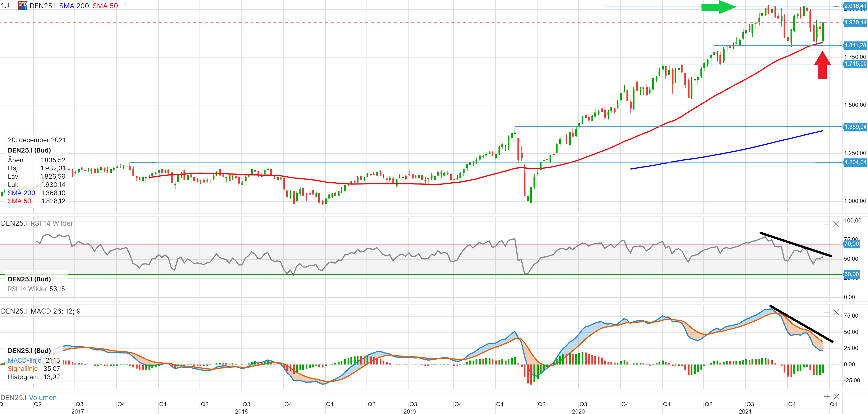
Task: Open settings via MACD 26; 12; 9 title
Action: 56,311
